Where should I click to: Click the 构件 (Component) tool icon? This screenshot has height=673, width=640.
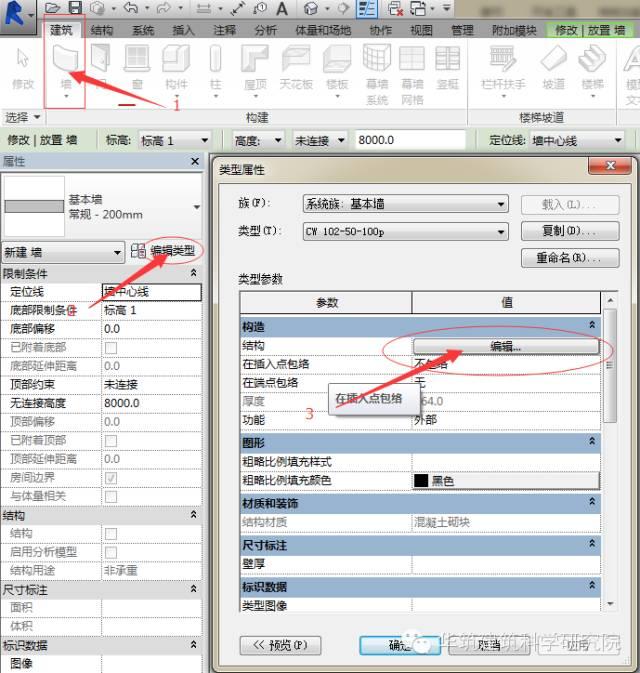(176, 64)
